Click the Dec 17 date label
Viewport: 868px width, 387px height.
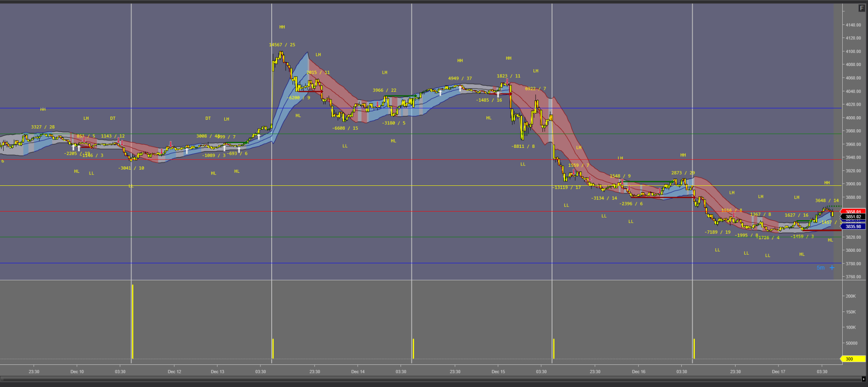pyautogui.click(x=778, y=372)
